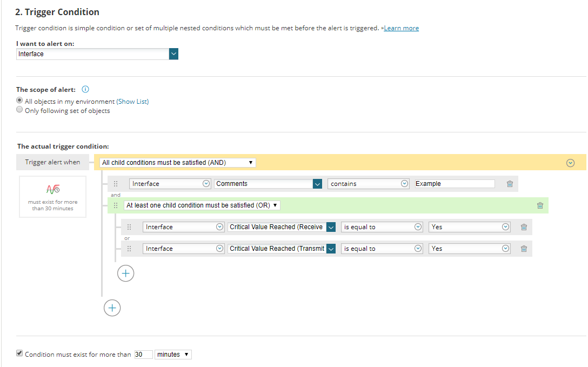Click the must exist for more than 30 minutes text
Image resolution: width=588 pixels, height=367 pixels.
click(x=53, y=205)
